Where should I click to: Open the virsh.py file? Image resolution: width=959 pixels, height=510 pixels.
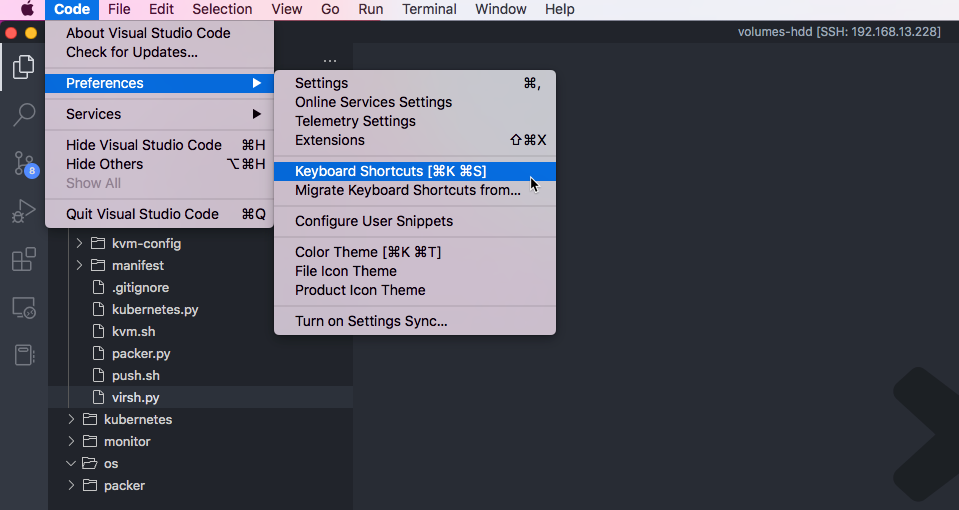[201, 397]
